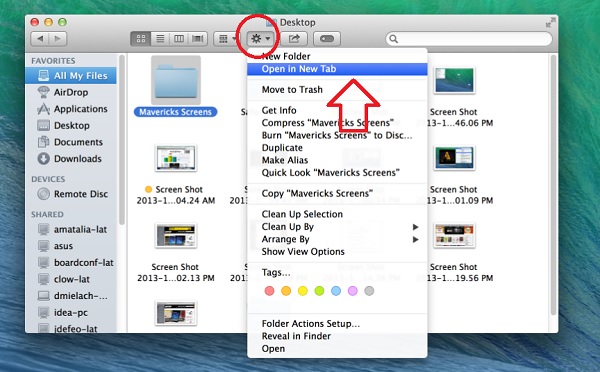Apply the gray tag color

pyautogui.click(x=369, y=291)
